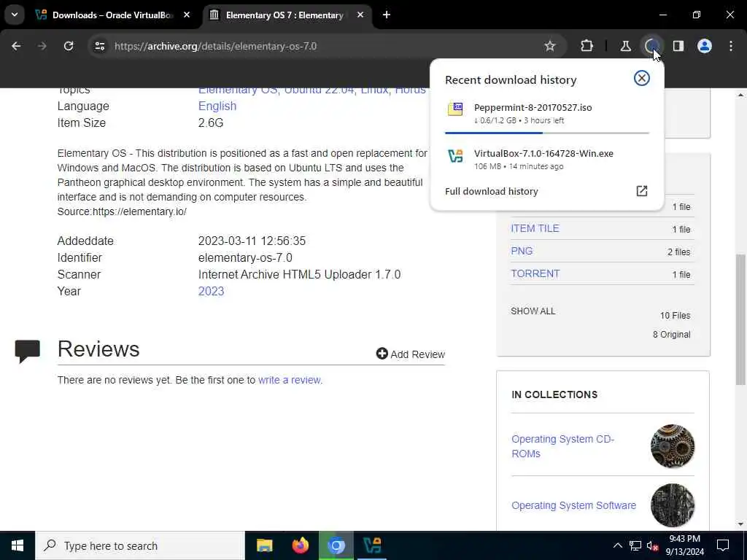Click the network icon in system tray
The height and width of the screenshot is (560, 747).
coord(635,545)
